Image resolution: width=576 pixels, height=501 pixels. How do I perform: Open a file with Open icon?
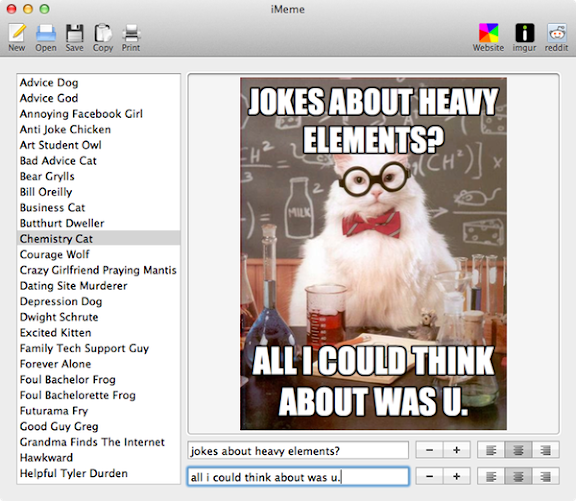coord(46,37)
